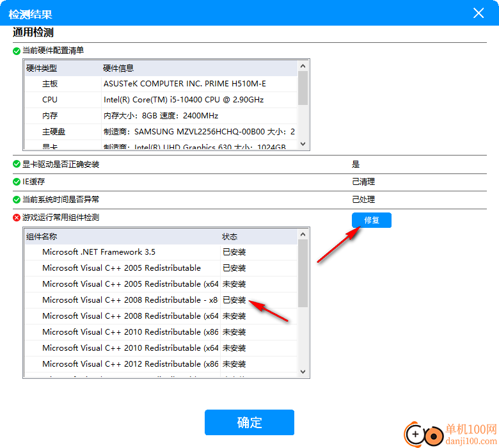This screenshot has width=499, height=448.
Task: Click component list scrollbar down arrow
Action: pos(303,372)
